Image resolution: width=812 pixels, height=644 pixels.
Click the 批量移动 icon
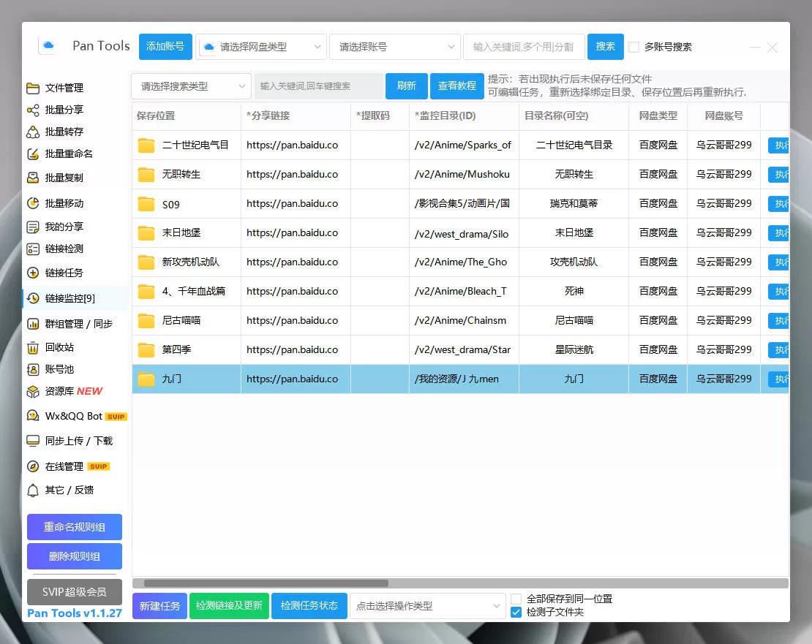(33, 203)
